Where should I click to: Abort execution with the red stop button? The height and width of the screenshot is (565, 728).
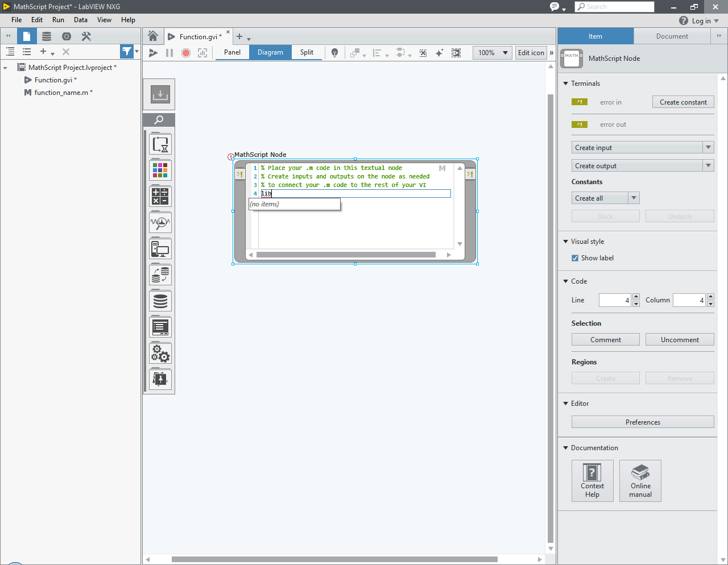pos(186,52)
